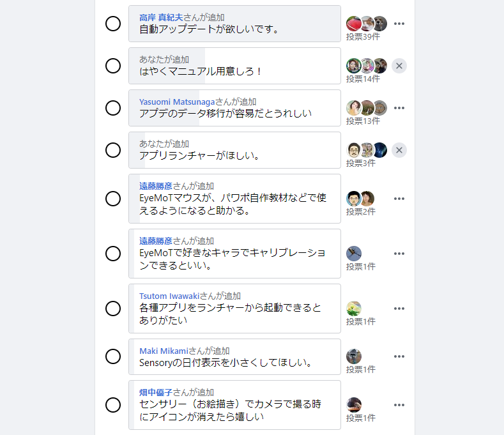Vote for 自動アップデートが欲しいです option
Viewport: 504px width, 435px height.
point(113,24)
